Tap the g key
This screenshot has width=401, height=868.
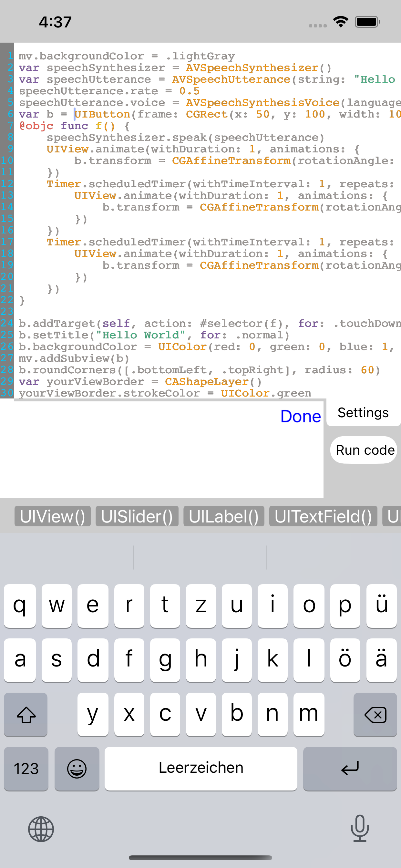[165, 660]
